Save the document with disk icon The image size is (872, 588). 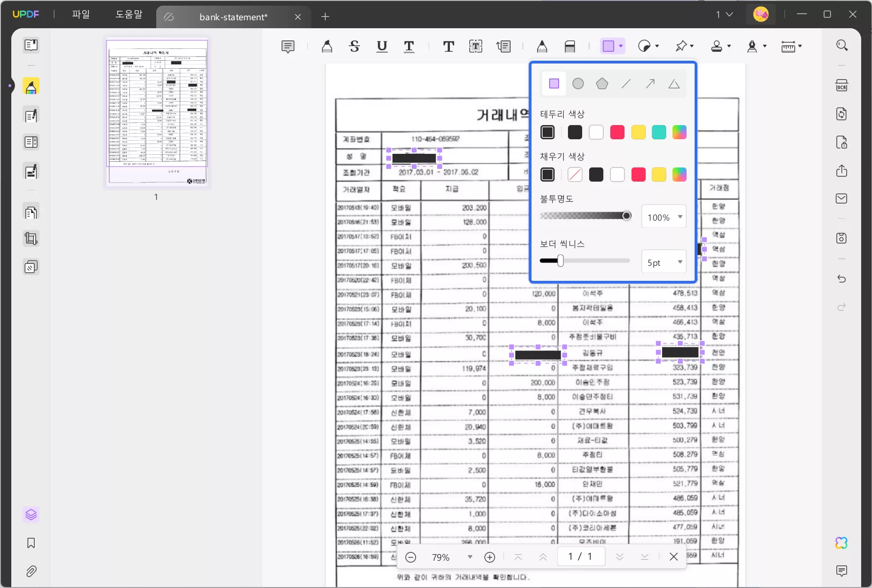[x=842, y=238]
